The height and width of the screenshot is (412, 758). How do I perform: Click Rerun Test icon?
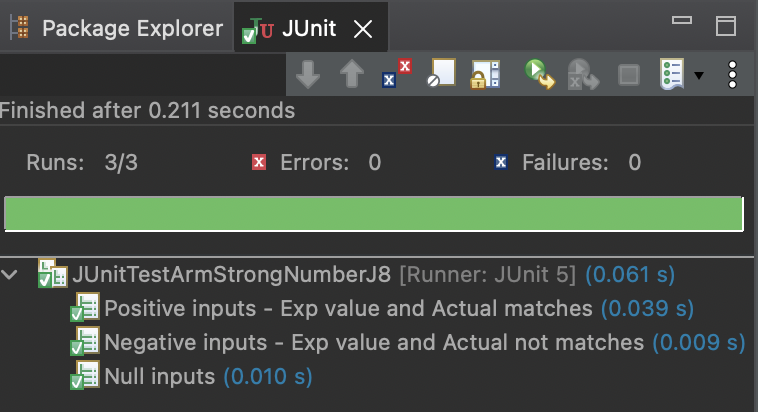[541, 75]
